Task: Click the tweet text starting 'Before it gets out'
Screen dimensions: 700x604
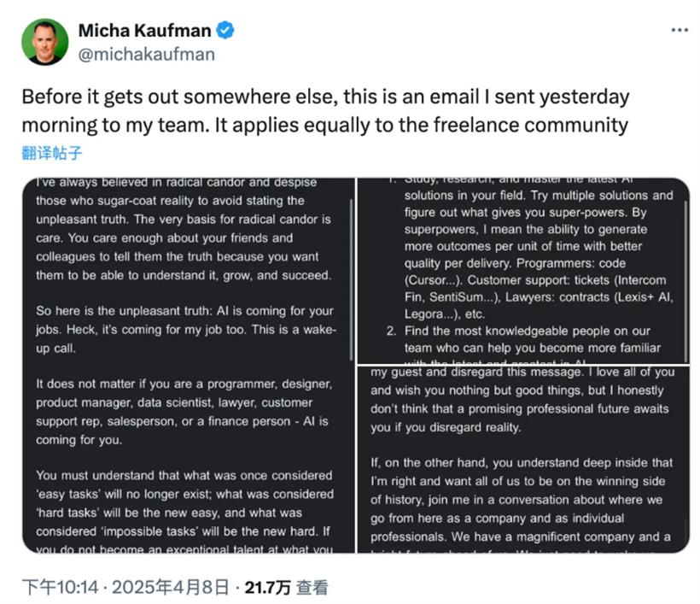Action: [x=325, y=111]
